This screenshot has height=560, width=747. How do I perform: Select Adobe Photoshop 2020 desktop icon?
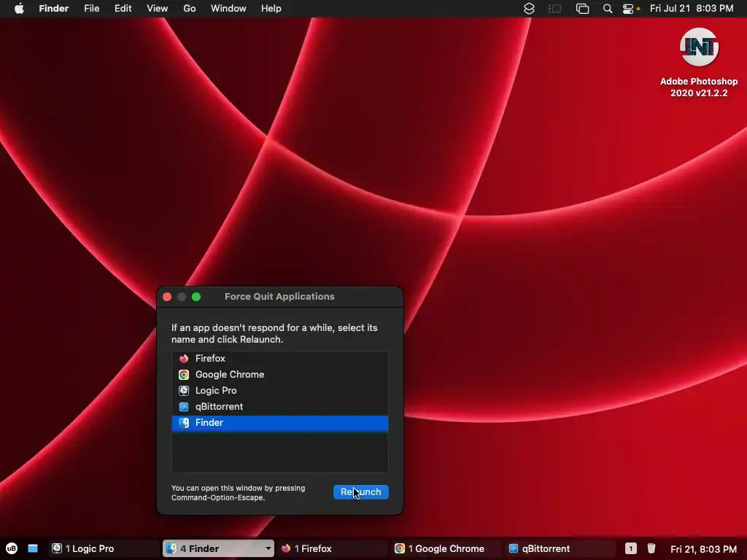pos(699,47)
